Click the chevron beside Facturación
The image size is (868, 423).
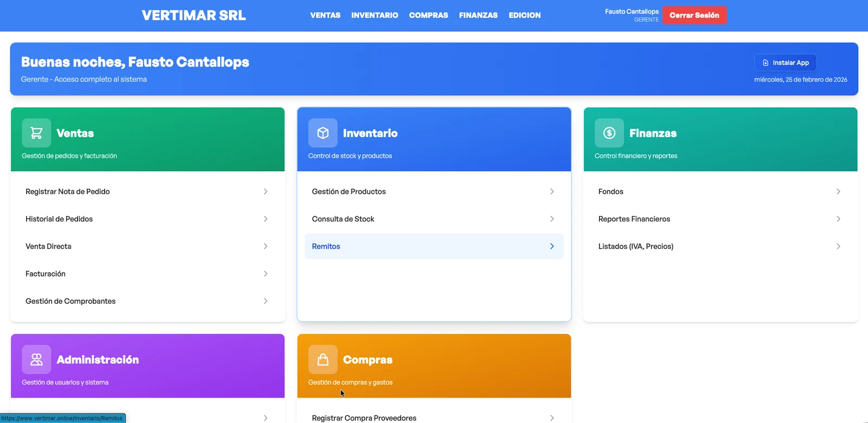pos(265,274)
